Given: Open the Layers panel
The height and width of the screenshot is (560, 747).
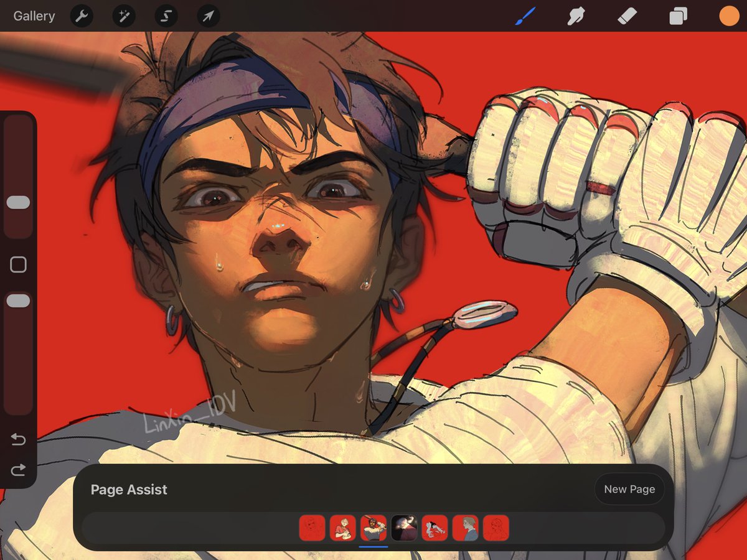Looking at the screenshot, I should click(678, 16).
